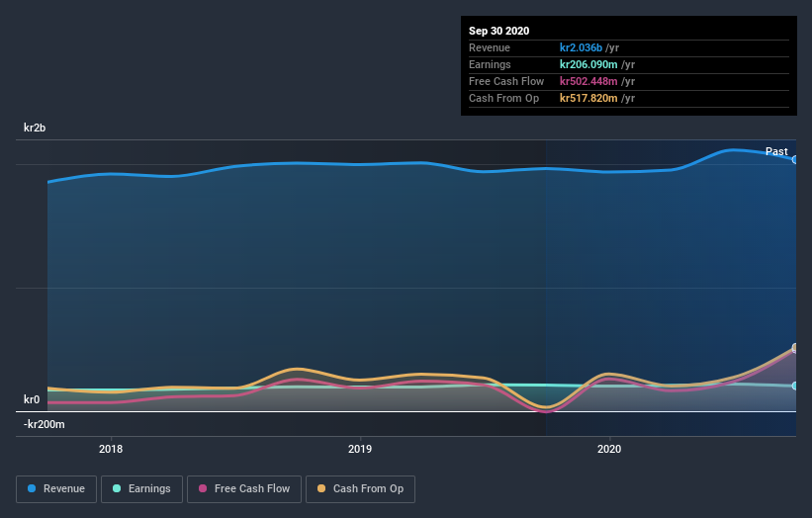Click the kr517.820m cash from op value

[x=588, y=98]
